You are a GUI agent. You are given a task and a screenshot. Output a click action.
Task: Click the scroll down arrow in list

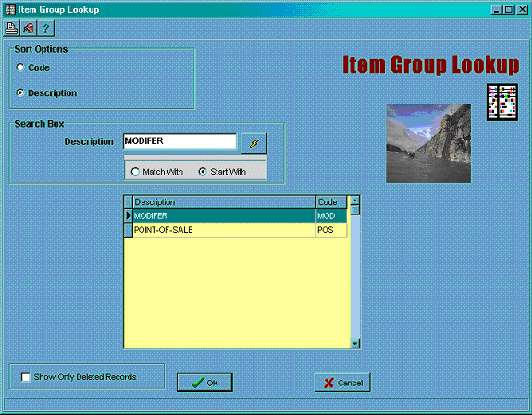(355, 343)
